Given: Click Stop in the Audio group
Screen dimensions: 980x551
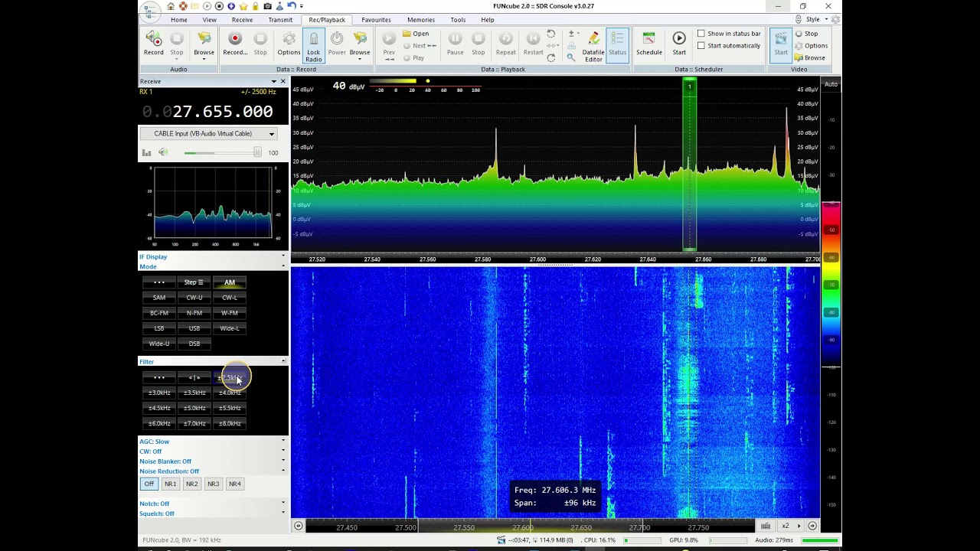Looking at the screenshot, I should click(x=177, y=44).
